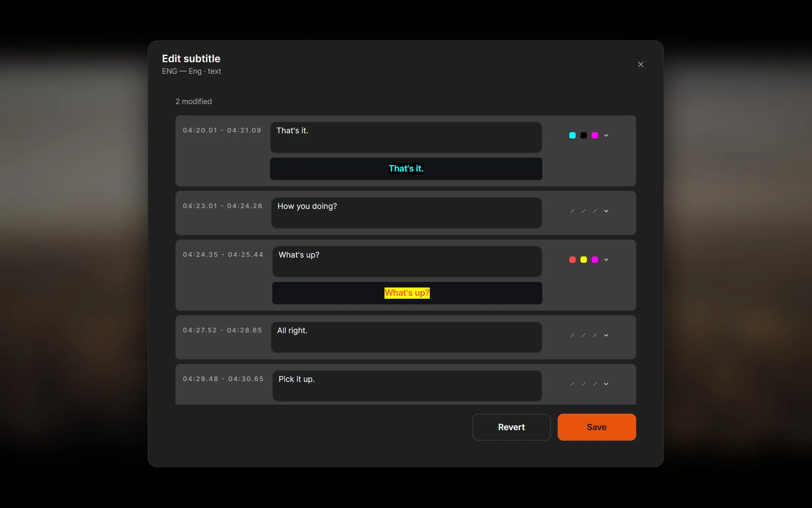812x508 pixels.
Task: Expand style options for "All right." row
Action: [606, 335]
